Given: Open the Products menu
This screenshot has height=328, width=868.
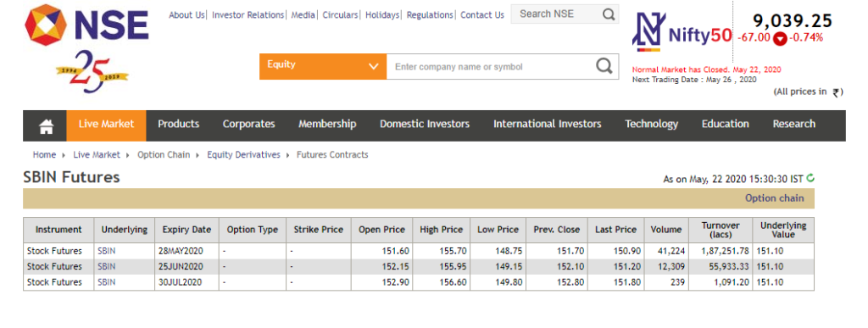Looking at the screenshot, I should coord(178,124).
